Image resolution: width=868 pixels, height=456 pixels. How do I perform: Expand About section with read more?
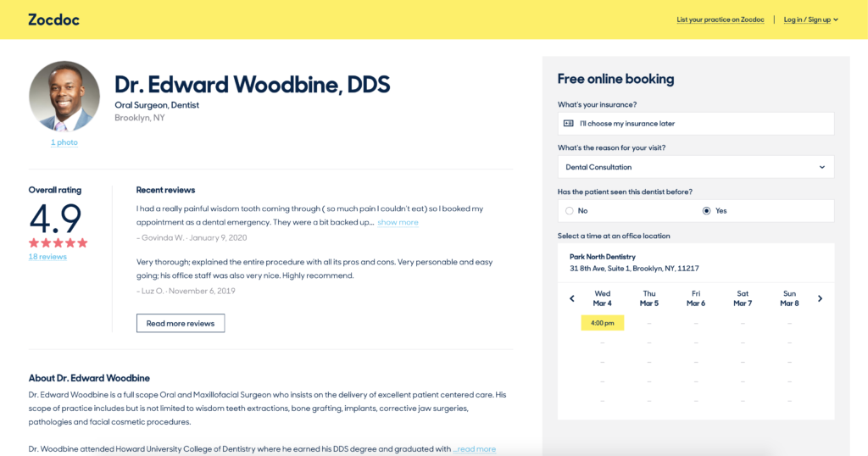click(x=475, y=449)
